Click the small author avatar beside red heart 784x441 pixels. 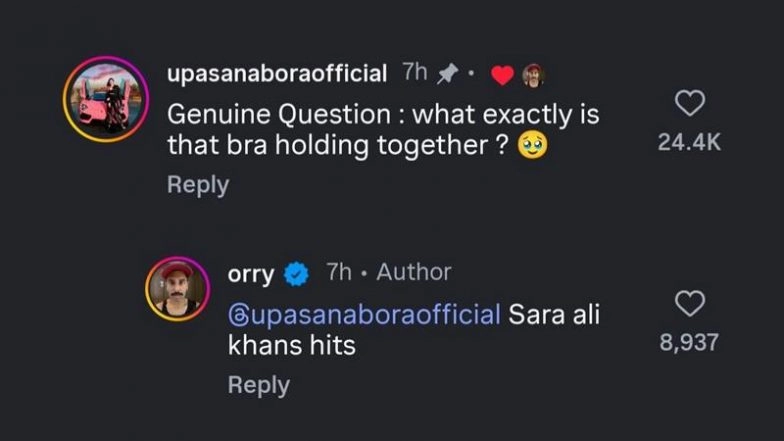533,74
